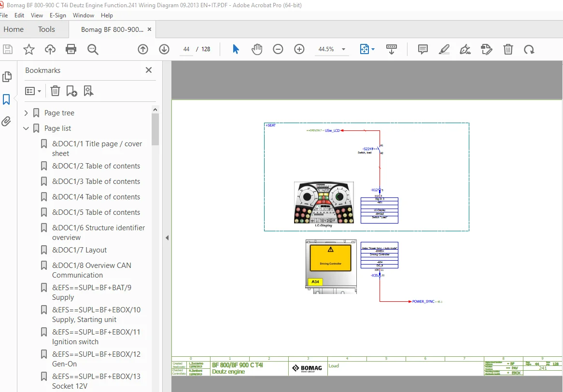Open the Find text magnifier icon
This screenshot has height=392, width=563.
pos(93,49)
